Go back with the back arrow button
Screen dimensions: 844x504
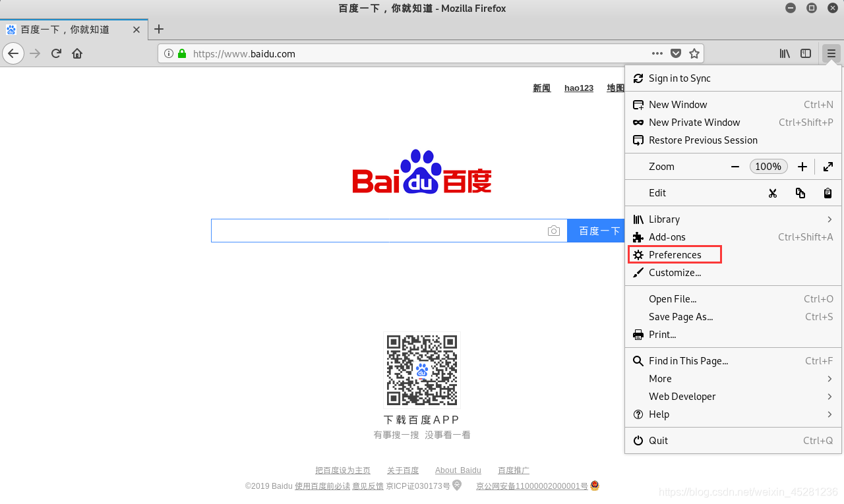click(x=13, y=53)
